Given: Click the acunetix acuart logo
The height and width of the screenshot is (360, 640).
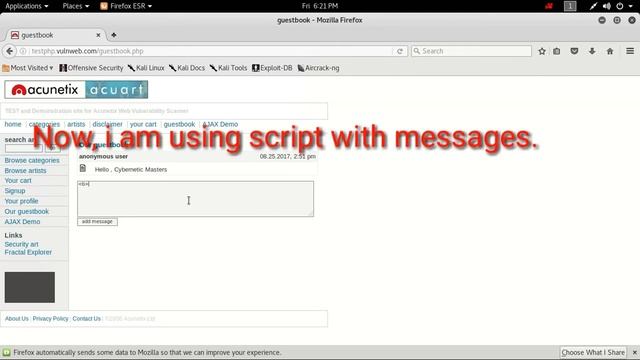Looking at the screenshot, I should tap(76, 89).
